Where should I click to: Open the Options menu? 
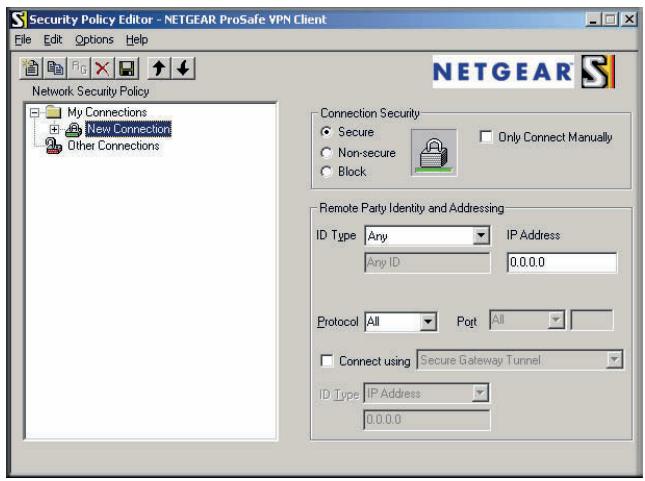94,40
